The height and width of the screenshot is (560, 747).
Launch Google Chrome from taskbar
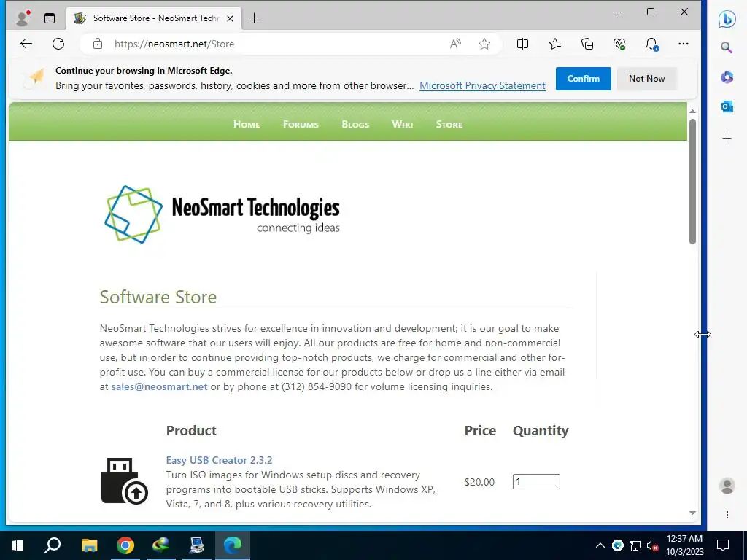point(125,545)
